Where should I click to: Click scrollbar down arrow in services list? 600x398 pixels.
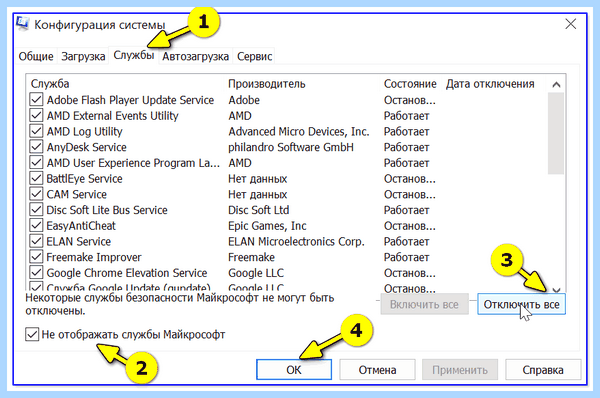[x=556, y=290]
